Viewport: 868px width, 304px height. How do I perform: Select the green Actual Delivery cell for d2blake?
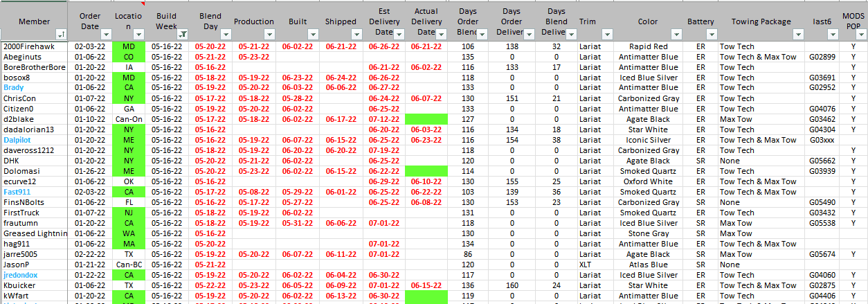point(426,119)
